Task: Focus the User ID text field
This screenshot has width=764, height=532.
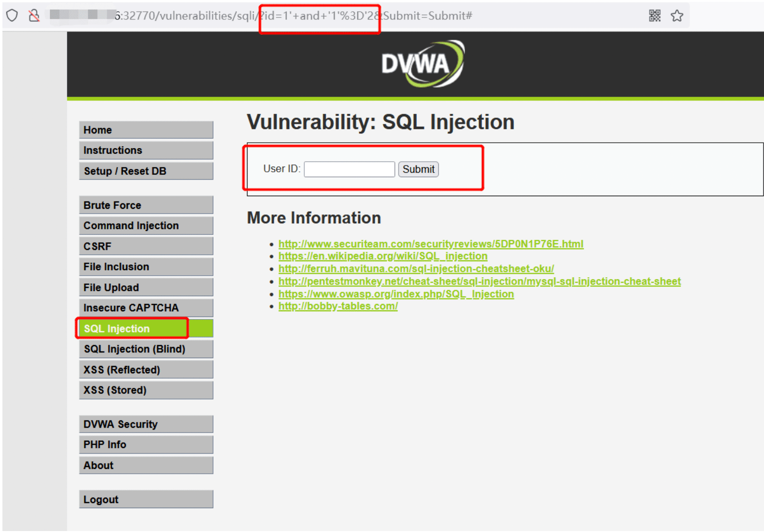Action: click(x=349, y=169)
